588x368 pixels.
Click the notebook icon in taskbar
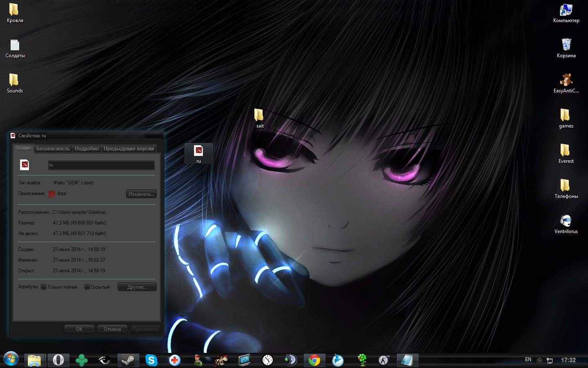pos(407,360)
